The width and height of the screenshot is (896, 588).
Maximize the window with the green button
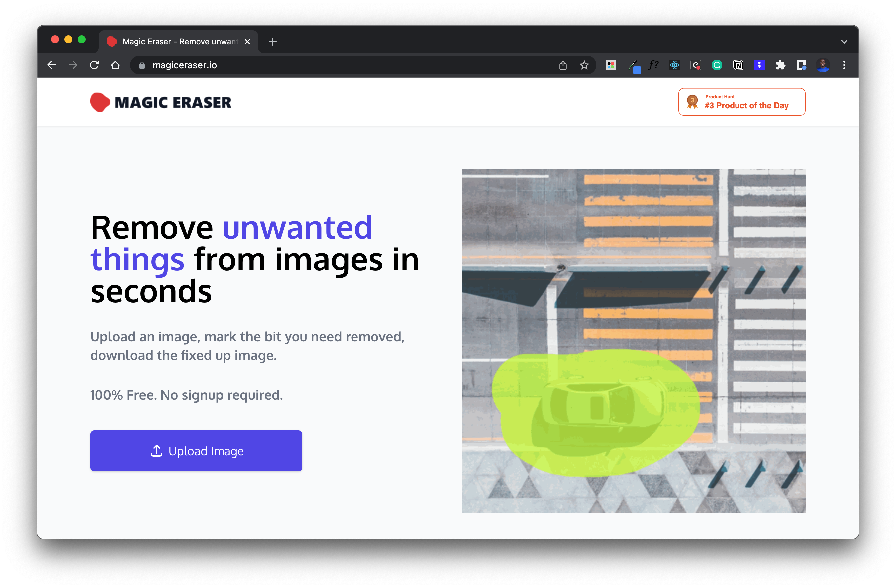[81, 39]
